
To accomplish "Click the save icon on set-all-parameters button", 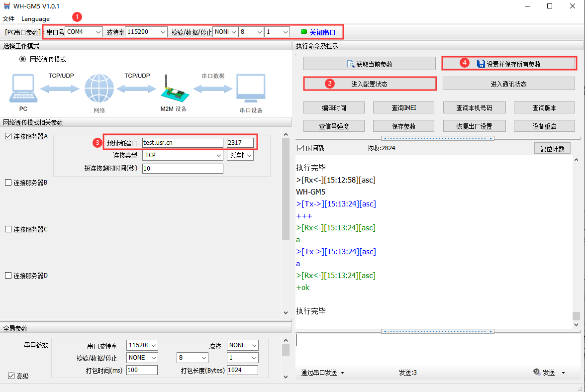I will click(x=481, y=64).
